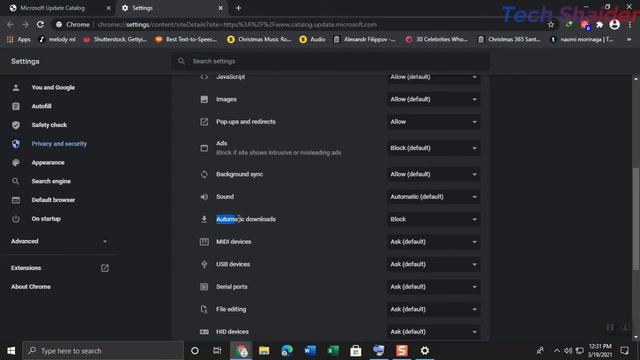The width and height of the screenshot is (640, 360).
Task: Open the JavaScript permission dropdown
Action: click(x=433, y=77)
